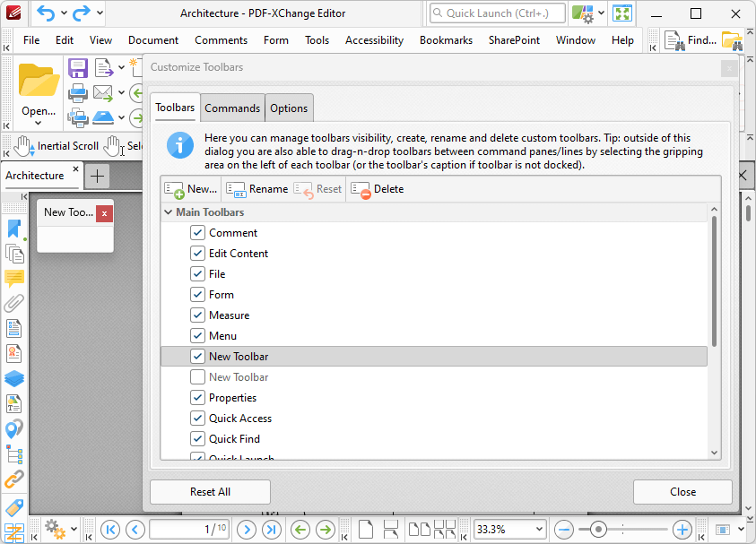Open the Links chain pane icon
Viewport: 756px width, 544px height.
pos(14,479)
